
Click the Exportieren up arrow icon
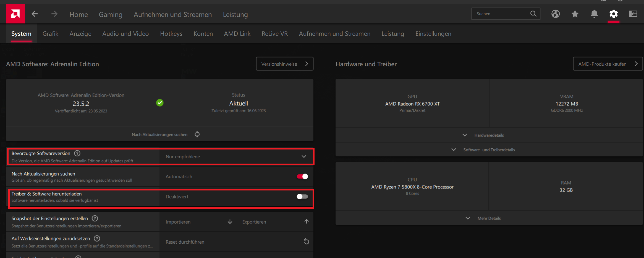click(307, 221)
